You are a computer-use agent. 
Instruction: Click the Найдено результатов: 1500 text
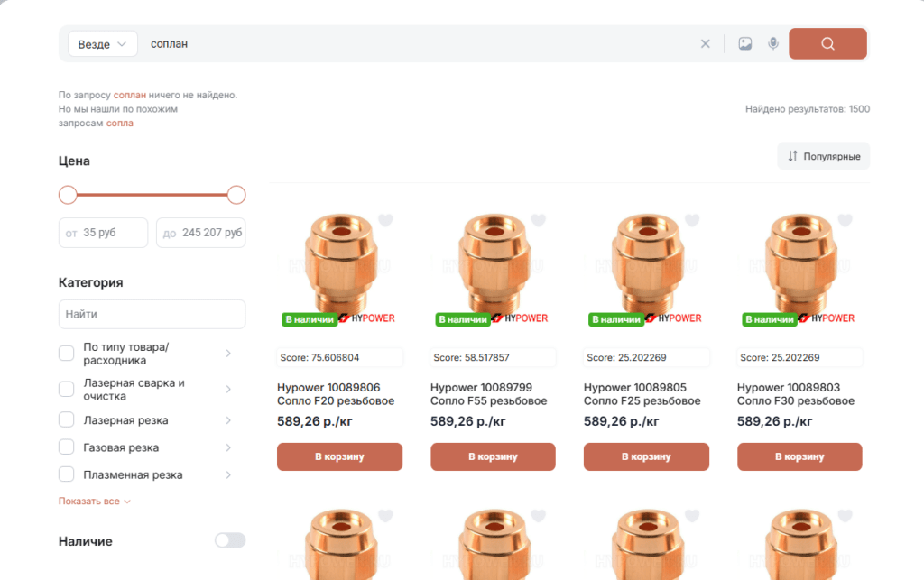coord(808,109)
